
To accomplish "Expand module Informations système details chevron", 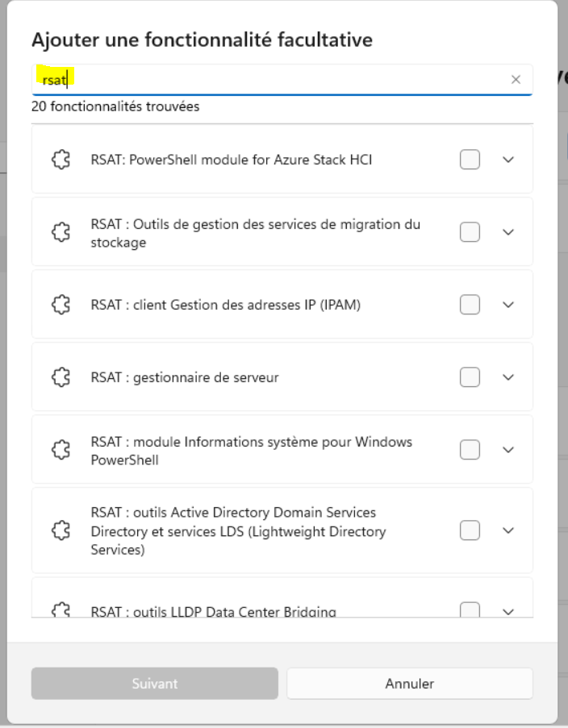I will pyautogui.click(x=508, y=450).
